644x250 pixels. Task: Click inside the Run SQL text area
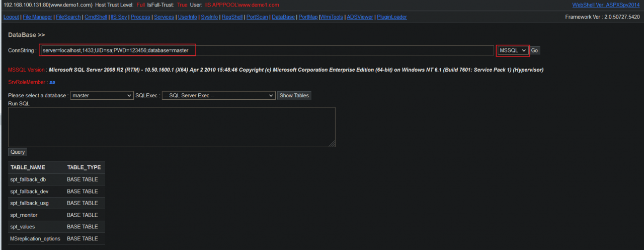click(x=172, y=127)
